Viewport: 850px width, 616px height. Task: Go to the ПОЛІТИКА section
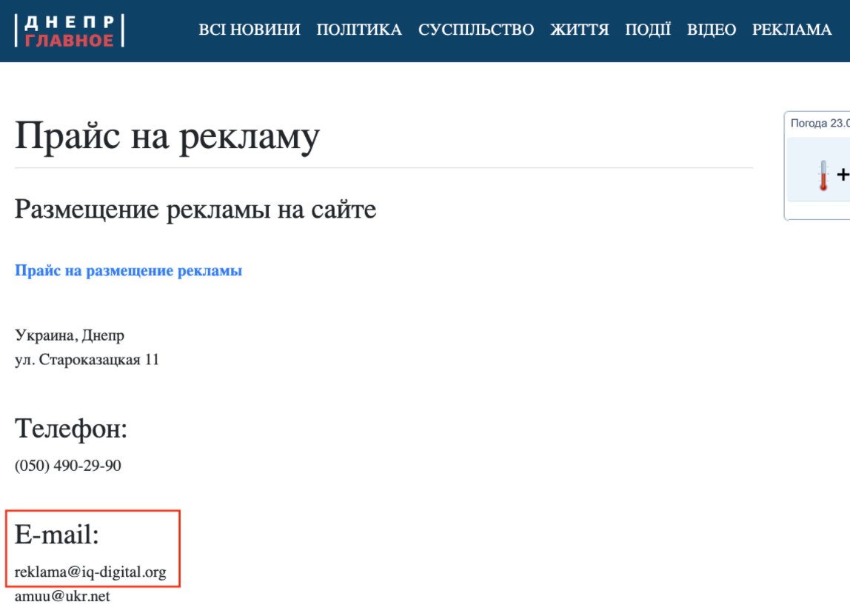click(x=359, y=30)
